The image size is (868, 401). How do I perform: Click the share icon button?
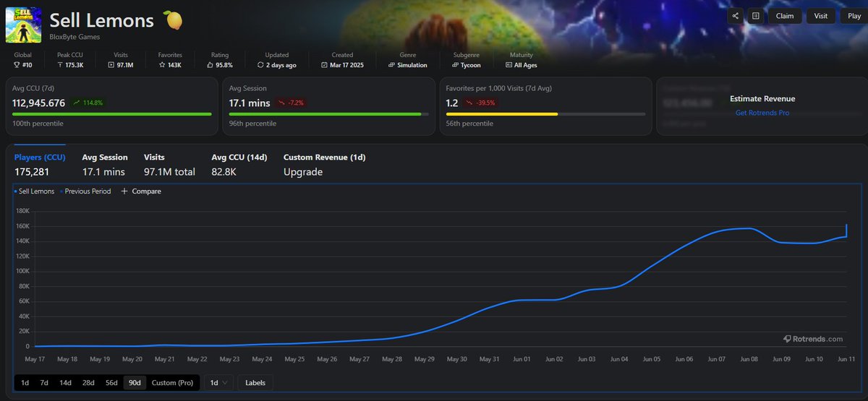[x=736, y=16]
